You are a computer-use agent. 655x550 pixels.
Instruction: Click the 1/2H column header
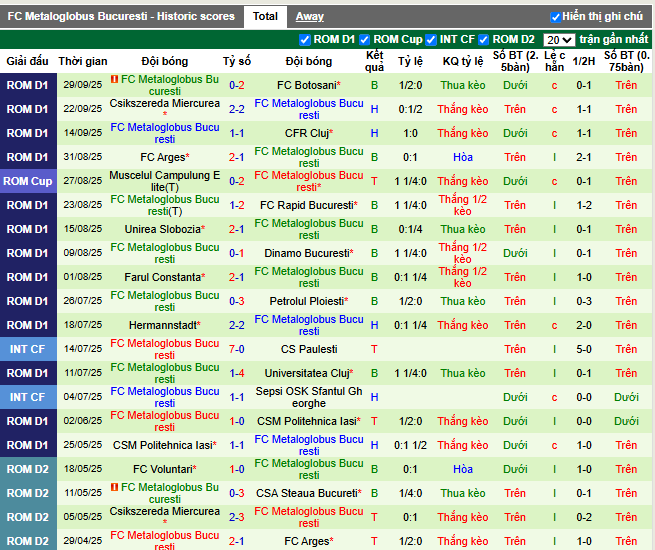584,61
